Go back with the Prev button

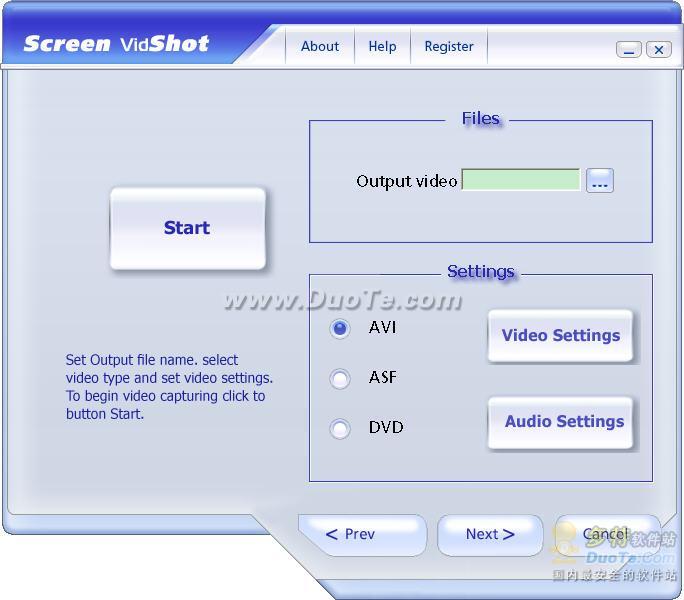point(362,535)
